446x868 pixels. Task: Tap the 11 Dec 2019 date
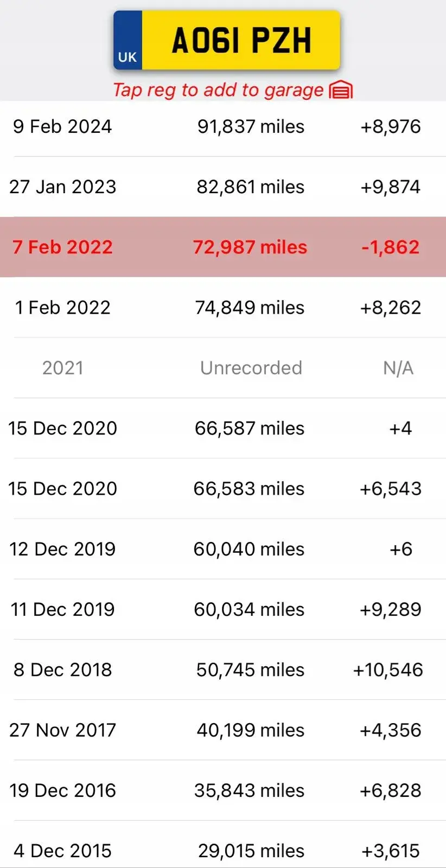[x=63, y=609]
